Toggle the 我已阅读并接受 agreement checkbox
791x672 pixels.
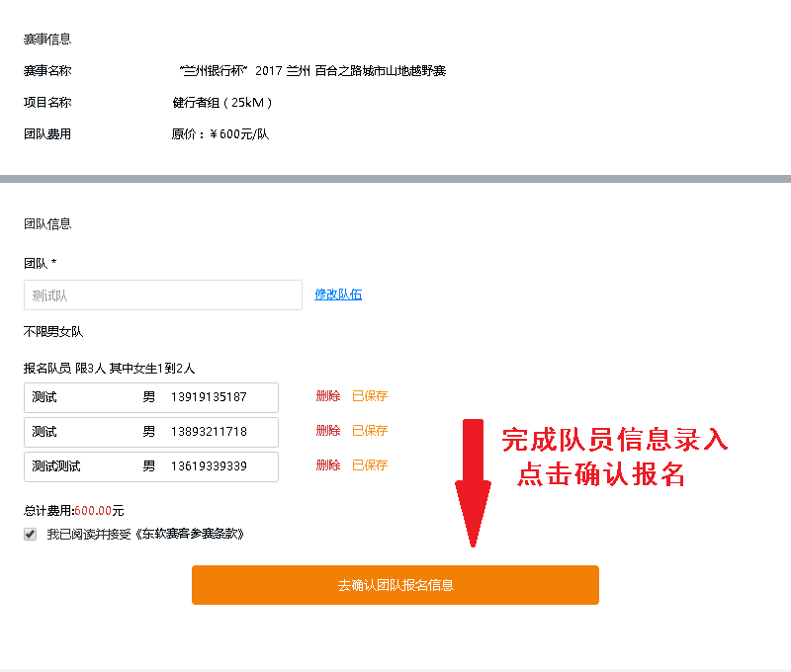point(31,535)
